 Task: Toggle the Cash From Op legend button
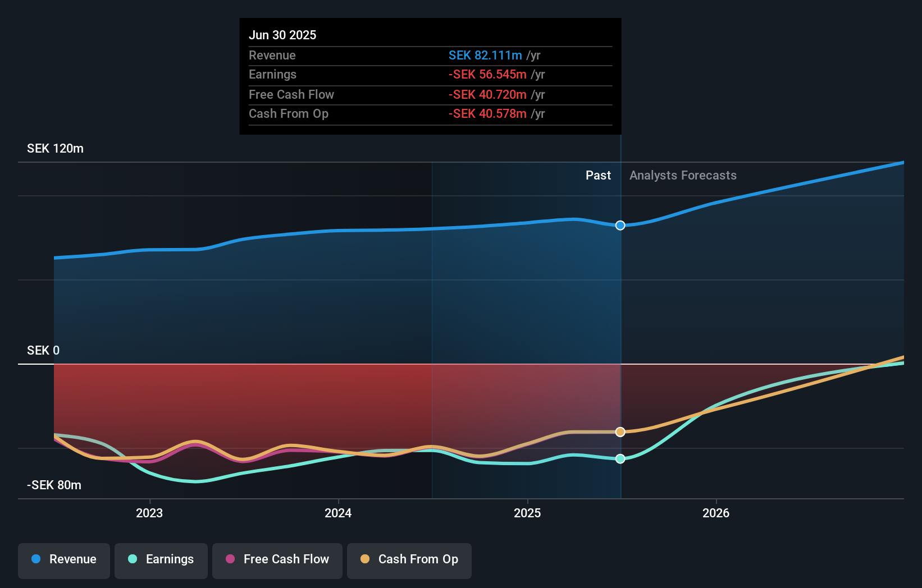pos(409,561)
